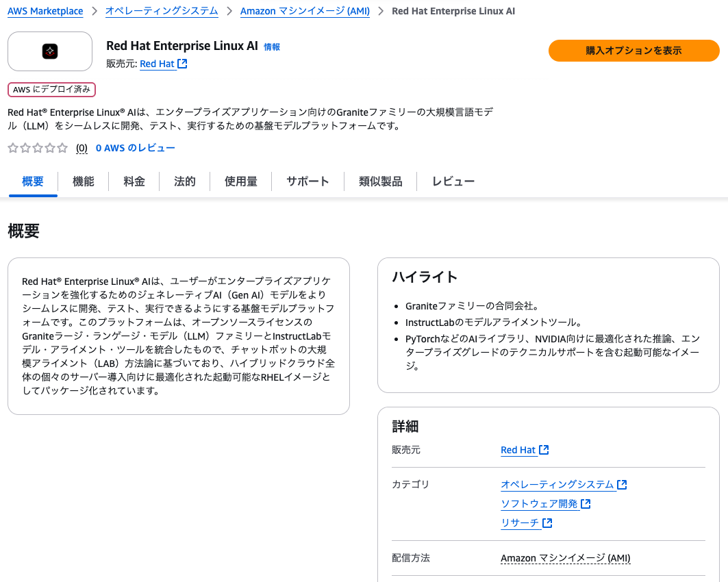Open the ソフトウェア開発 category link
The image size is (728, 582).
pyautogui.click(x=539, y=503)
